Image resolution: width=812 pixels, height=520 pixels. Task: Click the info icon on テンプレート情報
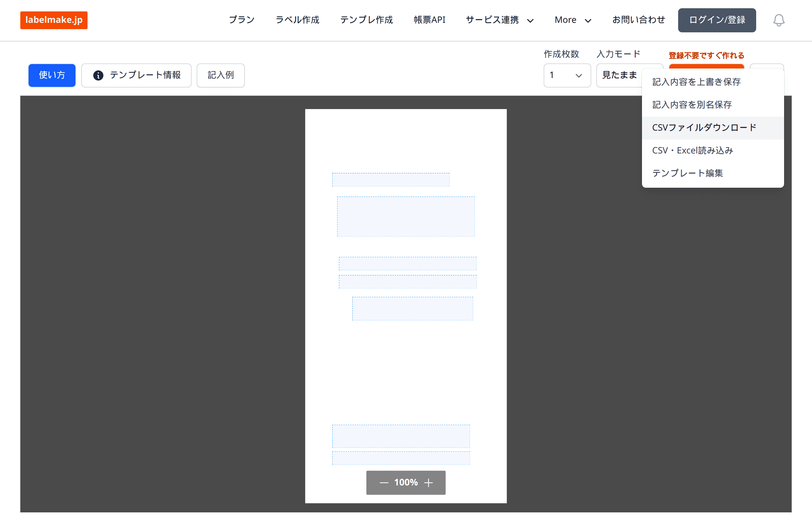tap(98, 75)
